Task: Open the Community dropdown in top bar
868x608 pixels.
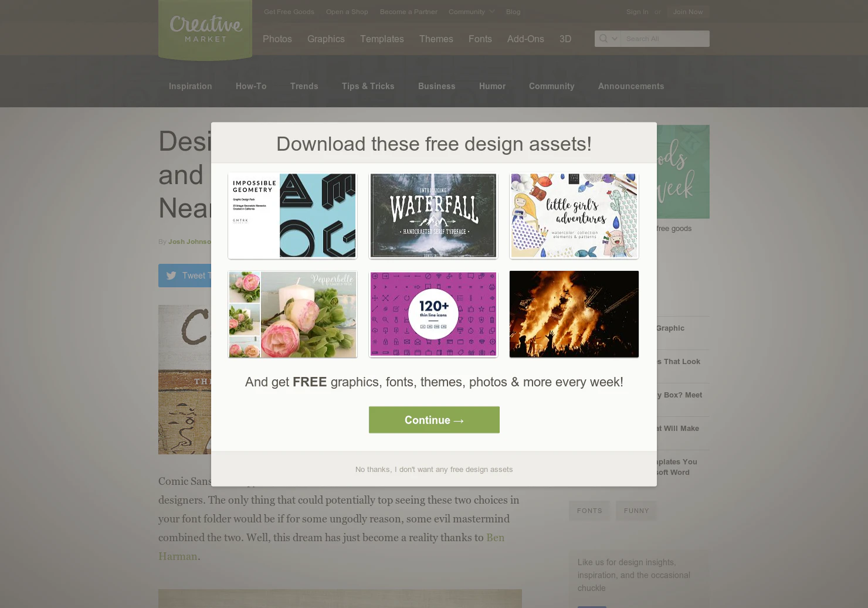Action: point(472,12)
